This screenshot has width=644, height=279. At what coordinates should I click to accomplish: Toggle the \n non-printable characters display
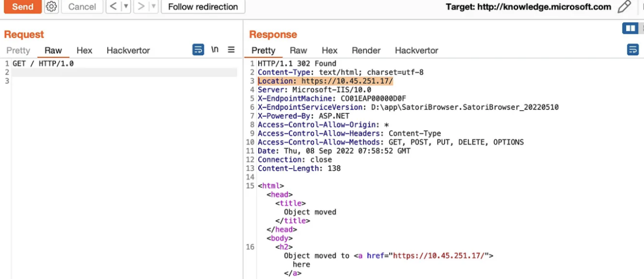[x=215, y=50]
